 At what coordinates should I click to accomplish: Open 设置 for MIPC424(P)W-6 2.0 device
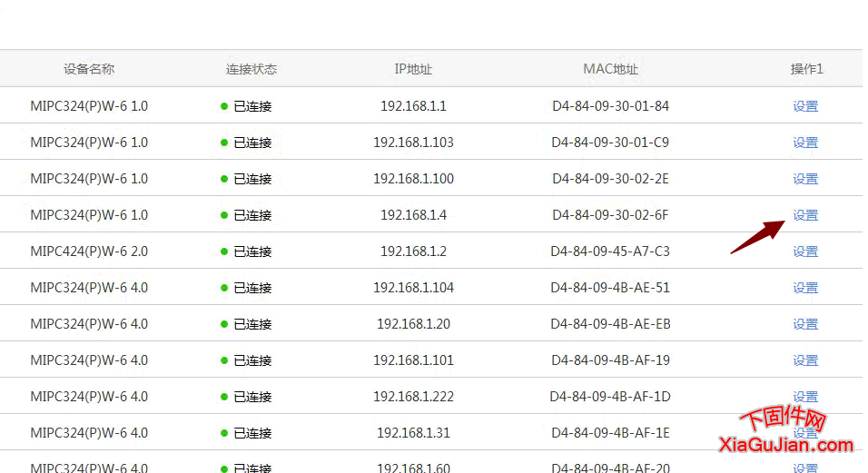click(804, 251)
